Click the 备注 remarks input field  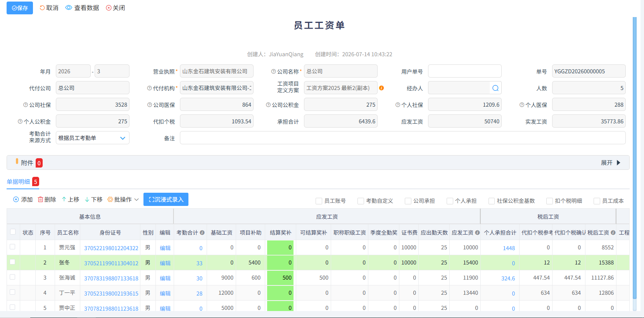coord(403,138)
